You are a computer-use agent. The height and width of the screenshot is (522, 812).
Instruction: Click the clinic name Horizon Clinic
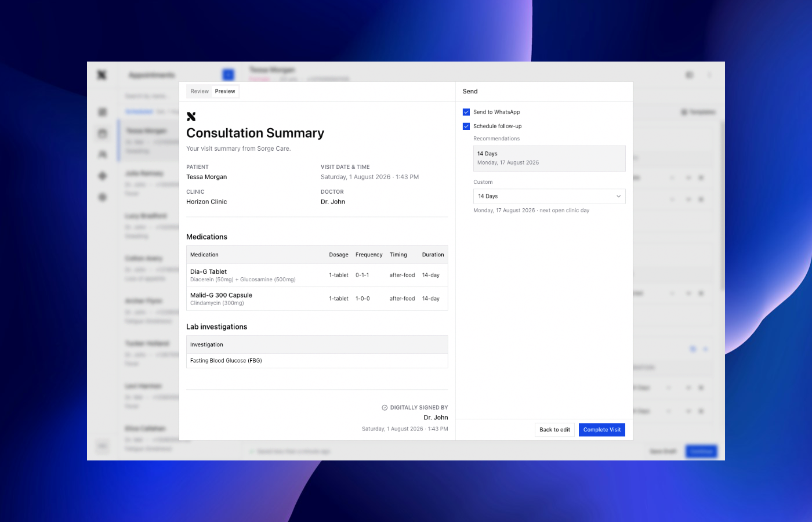coord(206,202)
